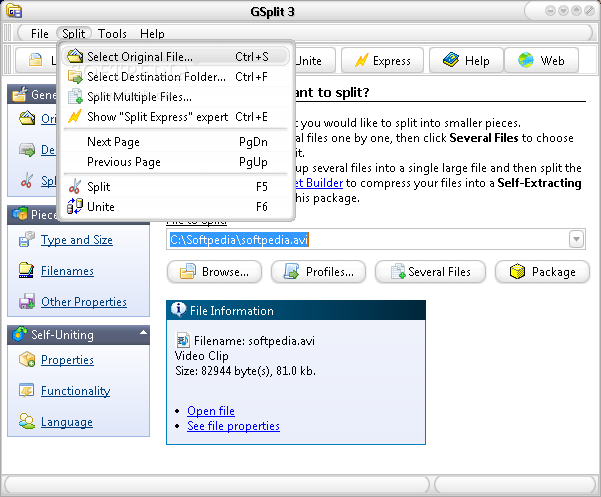Open the Language link
This screenshot has width=601, height=497.
pos(67,422)
